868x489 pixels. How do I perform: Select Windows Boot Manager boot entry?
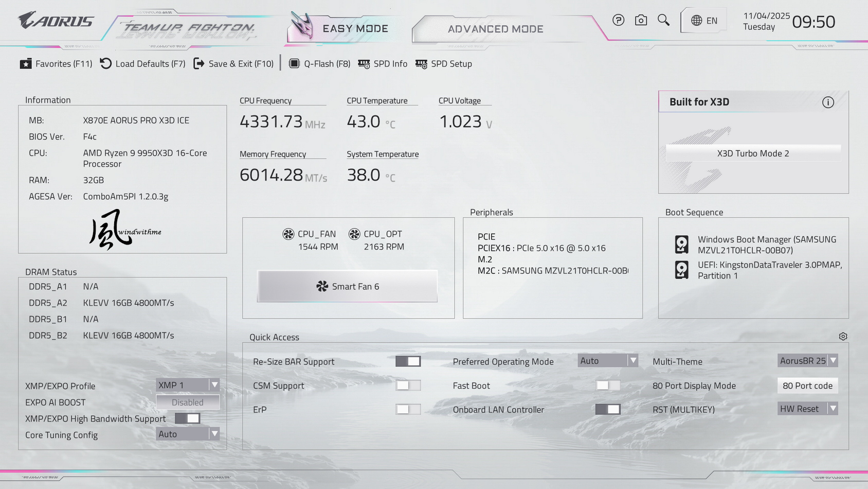coord(759,244)
